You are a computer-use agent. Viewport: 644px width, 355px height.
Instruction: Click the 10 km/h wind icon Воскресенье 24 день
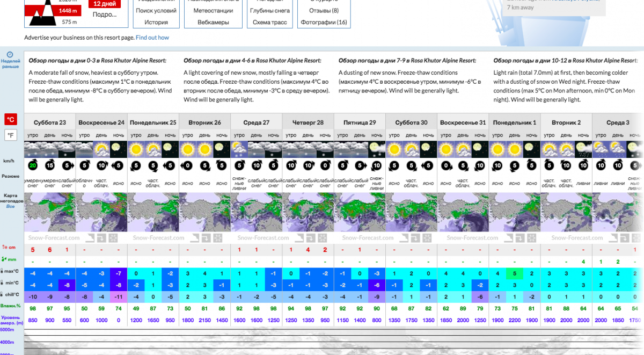coord(101,165)
